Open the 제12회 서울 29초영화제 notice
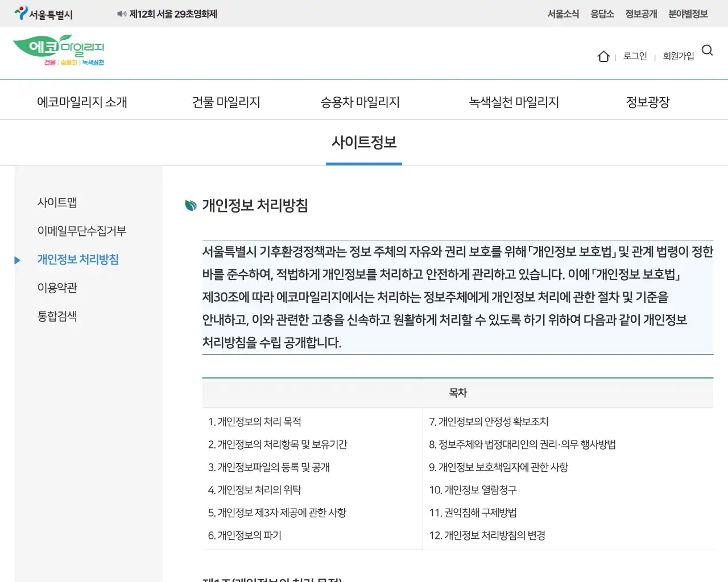This screenshot has height=582, width=728. pos(173,14)
